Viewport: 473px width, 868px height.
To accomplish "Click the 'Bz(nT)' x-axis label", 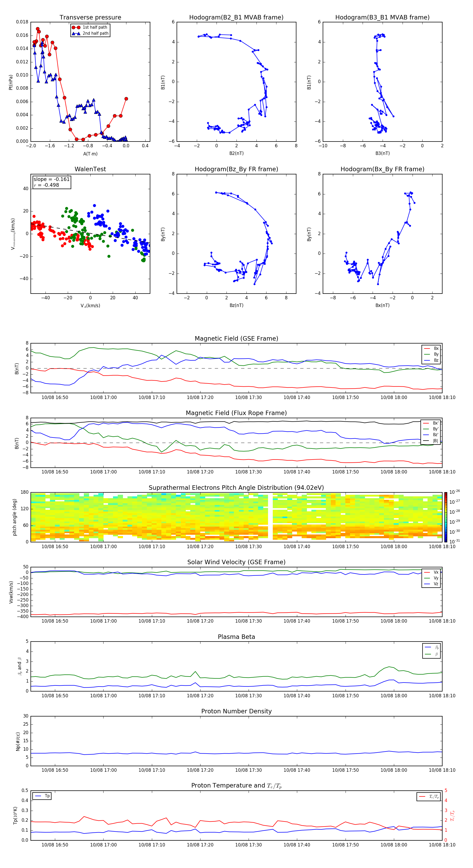I will tap(236, 305).
